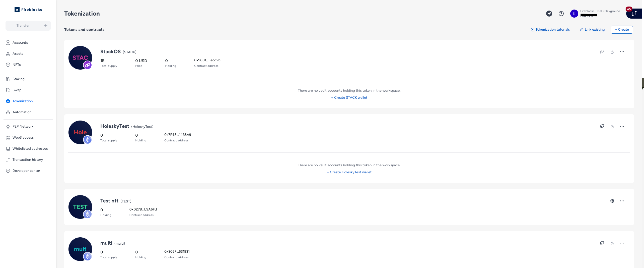Open Whitelisted addresses
The image size is (644, 268).
(30, 148)
